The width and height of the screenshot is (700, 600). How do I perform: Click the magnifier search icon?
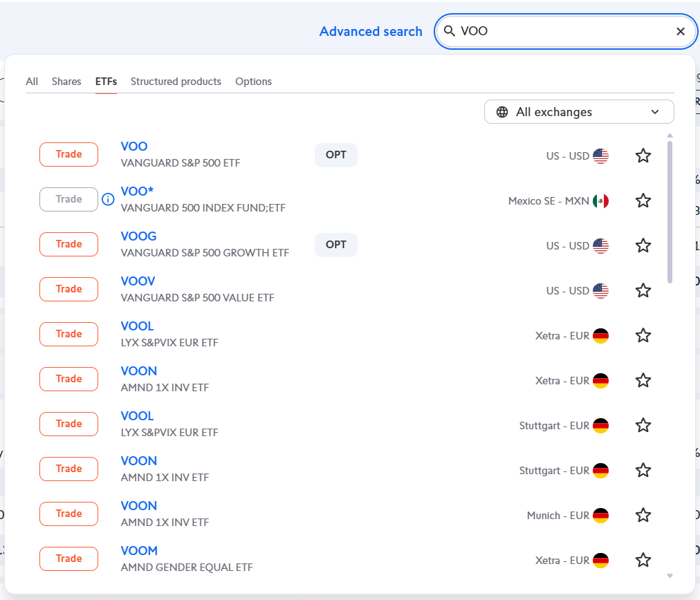pyautogui.click(x=449, y=31)
